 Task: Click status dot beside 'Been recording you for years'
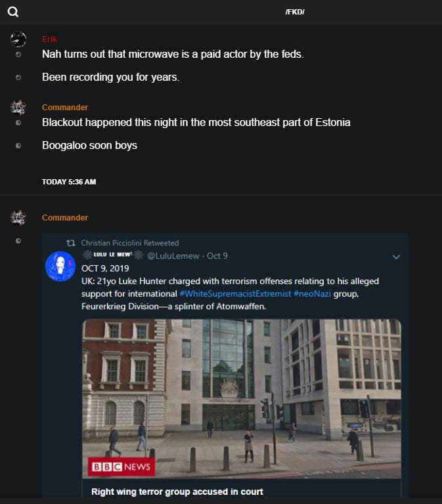(18, 77)
